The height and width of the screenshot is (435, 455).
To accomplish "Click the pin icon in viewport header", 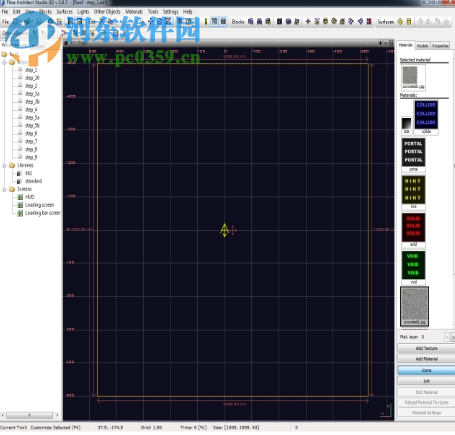I will coord(380,43).
